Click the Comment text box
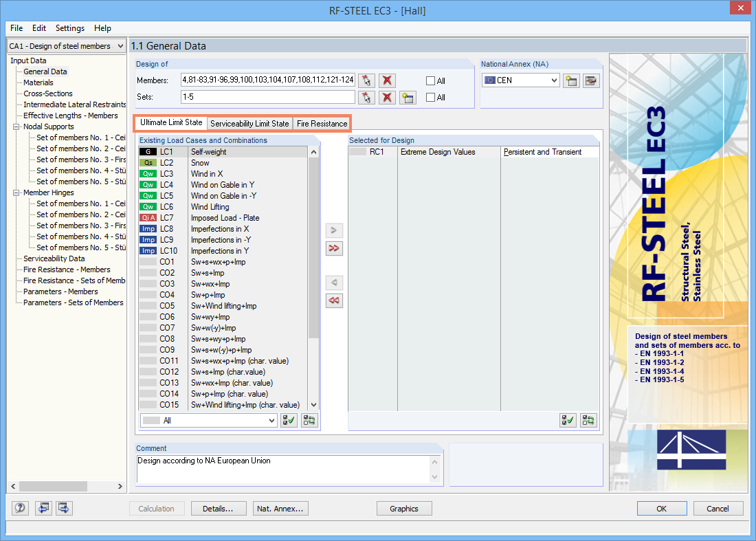The height and width of the screenshot is (541, 756). tap(284, 469)
